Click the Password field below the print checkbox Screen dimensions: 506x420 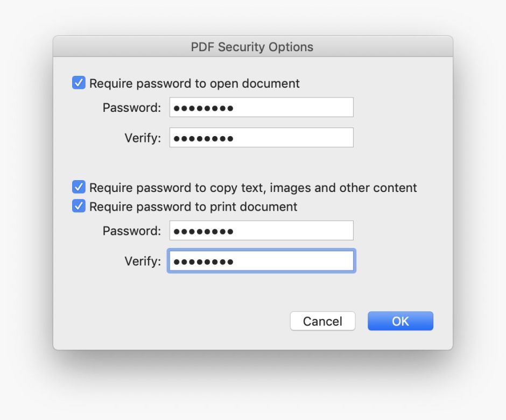point(261,230)
